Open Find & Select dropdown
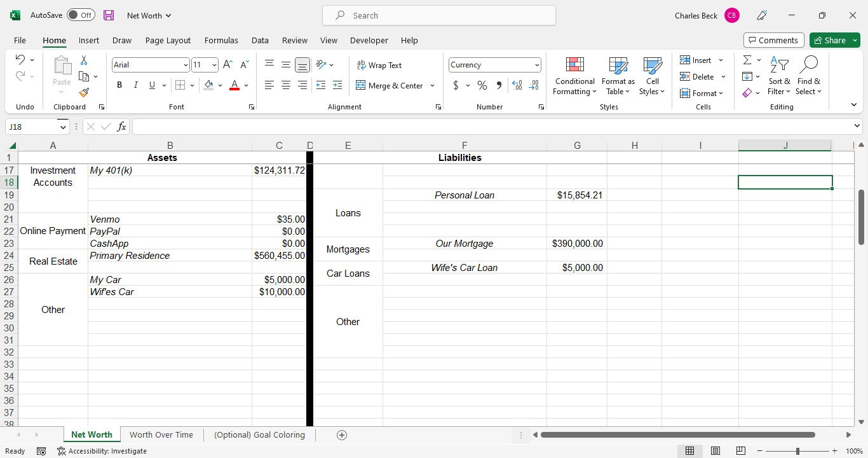 (x=808, y=76)
